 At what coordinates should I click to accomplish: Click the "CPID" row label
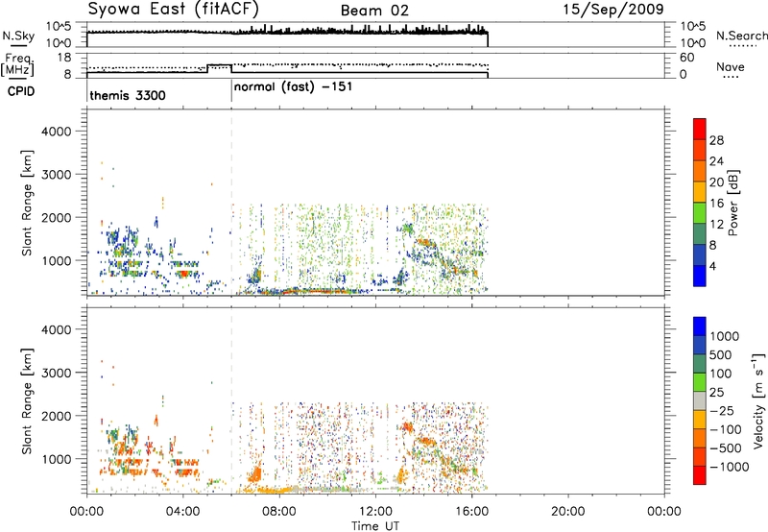[x=21, y=91]
